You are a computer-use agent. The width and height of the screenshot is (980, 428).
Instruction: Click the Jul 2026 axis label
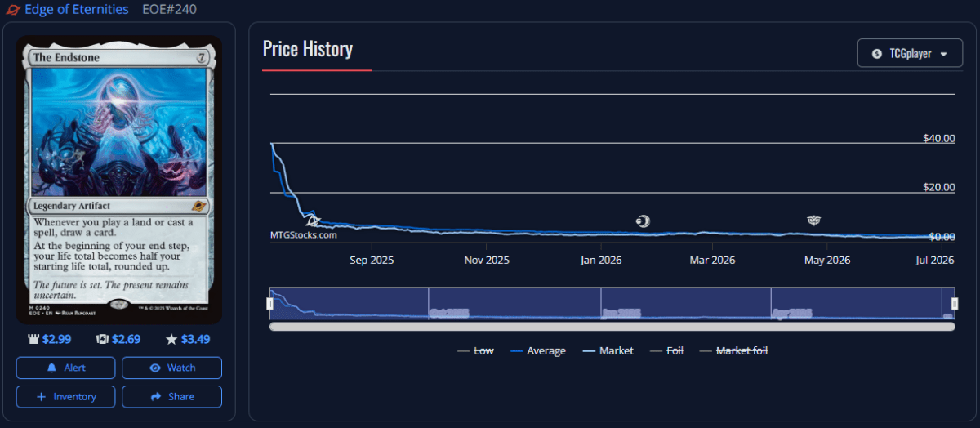pyautogui.click(x=935, y=261)
